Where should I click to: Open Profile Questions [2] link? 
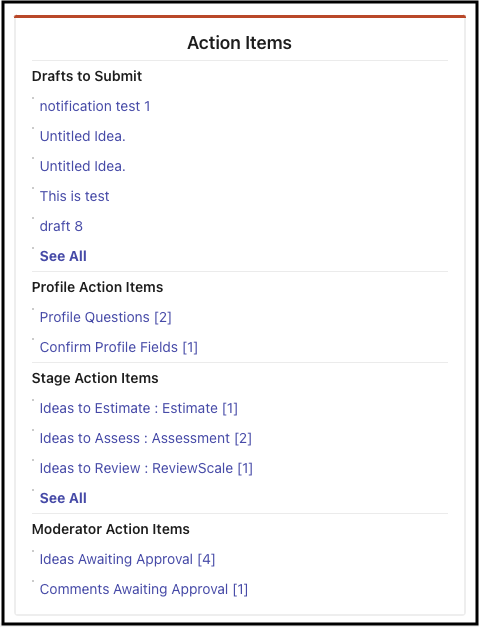coord(106,317)
